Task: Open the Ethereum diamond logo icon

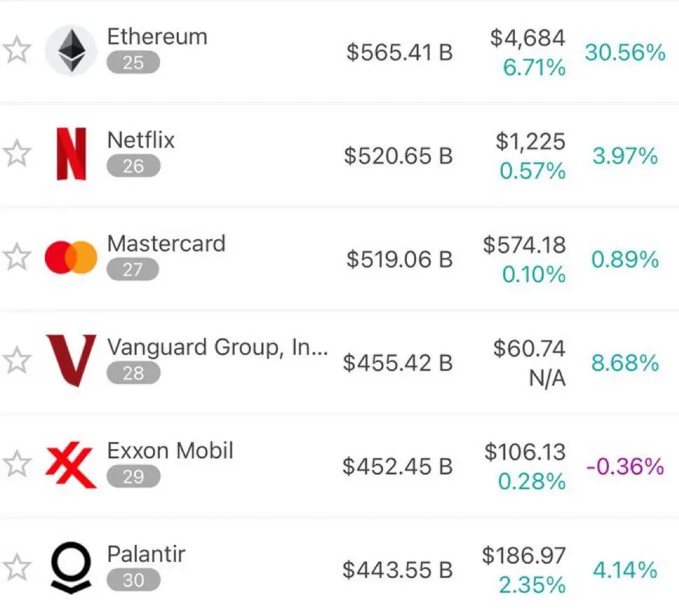Action: tap(71, 51)
